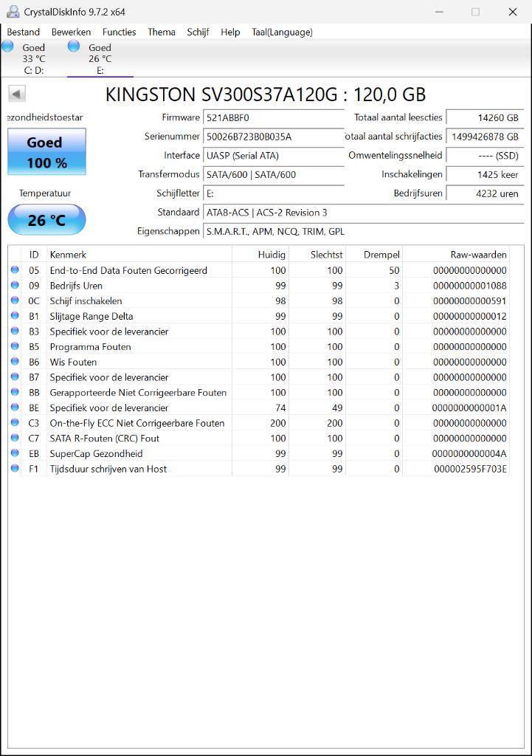Image resolution: width=532 pixels, height=756 pixels.
Task: Select Gerapporteerde Niet Corrigeerbare Fouten row
Action: pos(259,392)
